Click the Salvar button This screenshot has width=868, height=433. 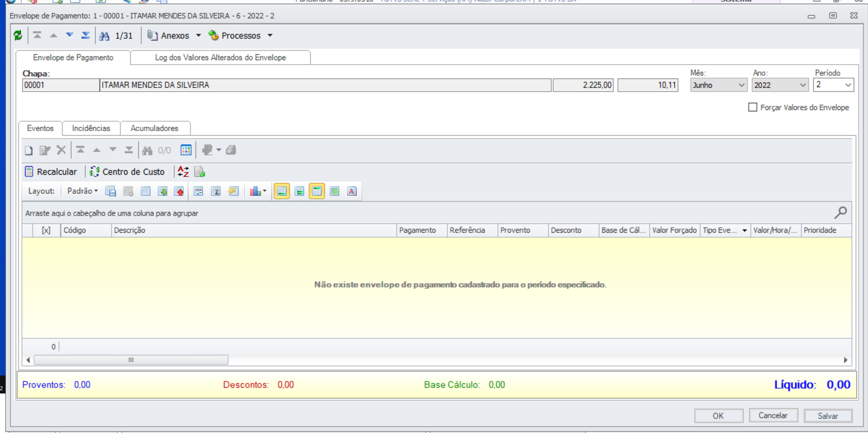[828, 415]
